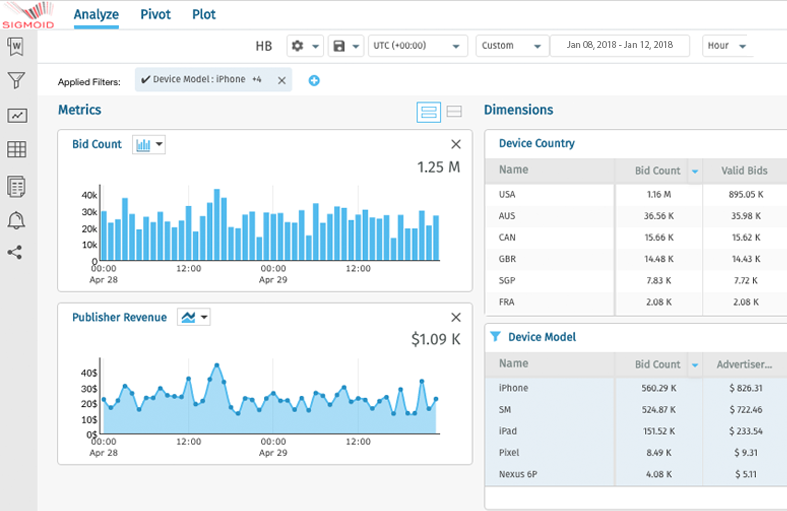
Task: Switch metrics to stacked layout view
Action: pyautogui.click(x=428, y=112)
